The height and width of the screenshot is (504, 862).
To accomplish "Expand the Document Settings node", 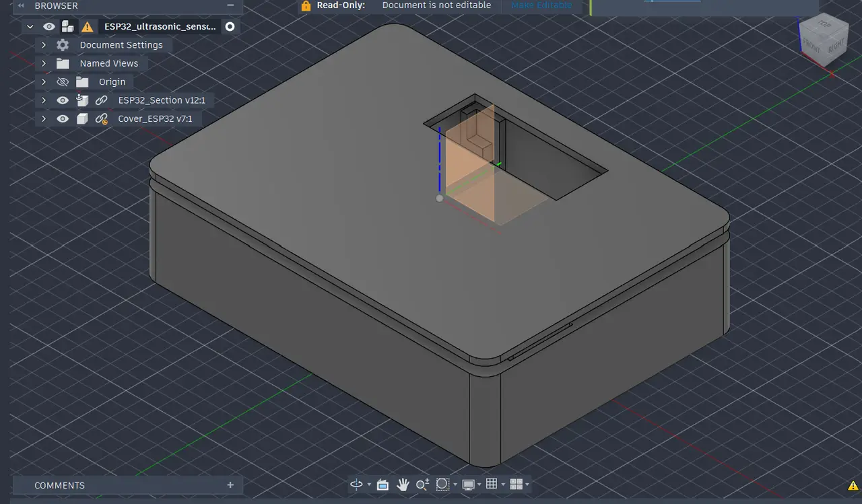I will pyautogui.click(x=44, y=45).
